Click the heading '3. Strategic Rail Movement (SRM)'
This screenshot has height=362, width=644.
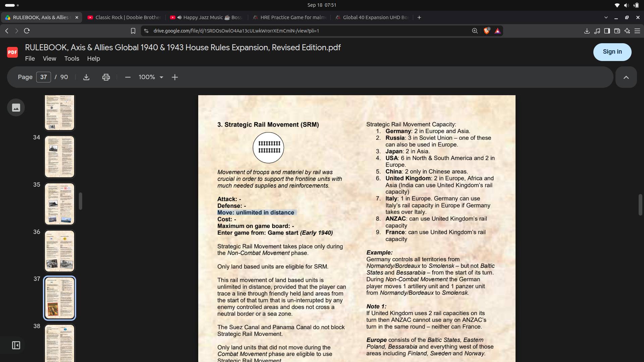pyautogui.click(x=268, y=125)
